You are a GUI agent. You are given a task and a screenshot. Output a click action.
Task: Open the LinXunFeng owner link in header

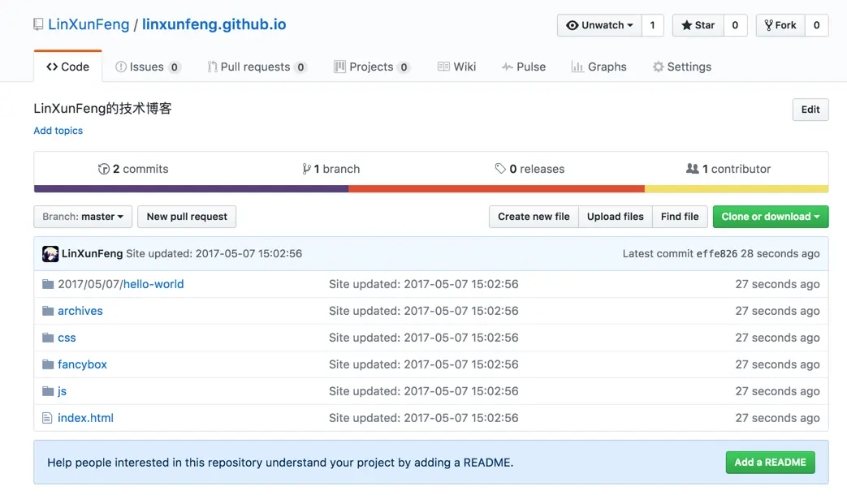coord(89,24)
